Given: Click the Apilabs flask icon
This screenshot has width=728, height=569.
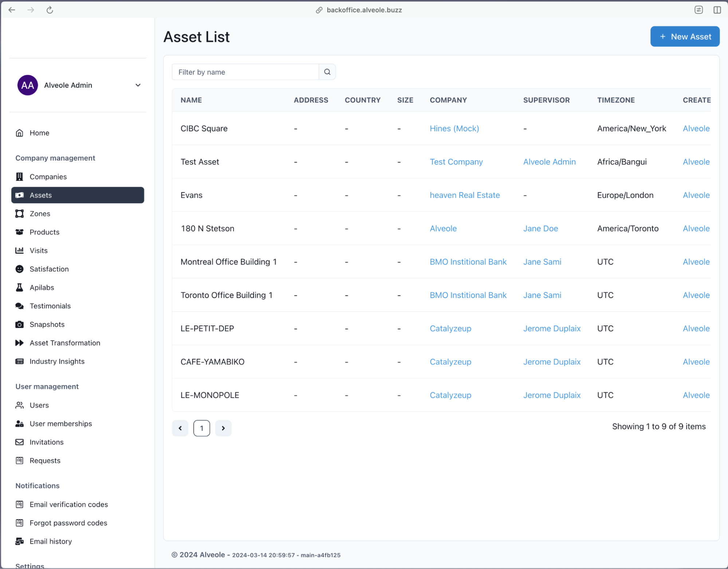Looking at the screenshot, I should pos(20,288).
